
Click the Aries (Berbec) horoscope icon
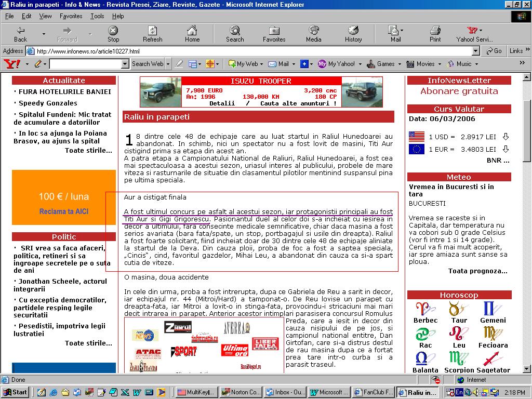click(x=425, y=310)
